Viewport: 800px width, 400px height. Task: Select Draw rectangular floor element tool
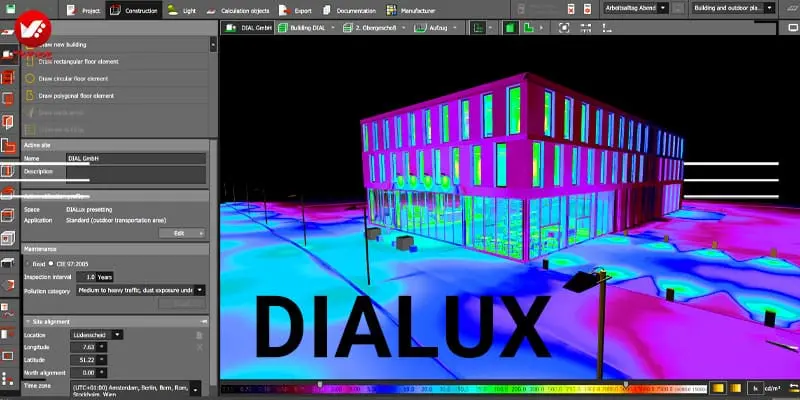tap(115, 61)
